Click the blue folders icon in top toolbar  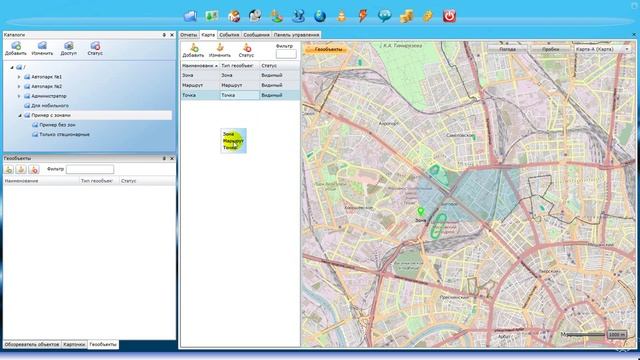coord(191,16)
